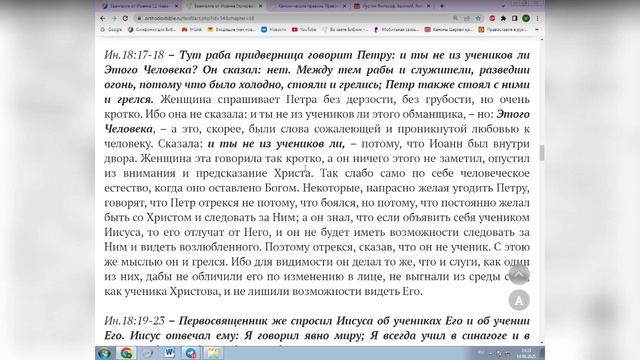
Task: Bookmark this page with the star icon
Action: click(x=478, y=18)
